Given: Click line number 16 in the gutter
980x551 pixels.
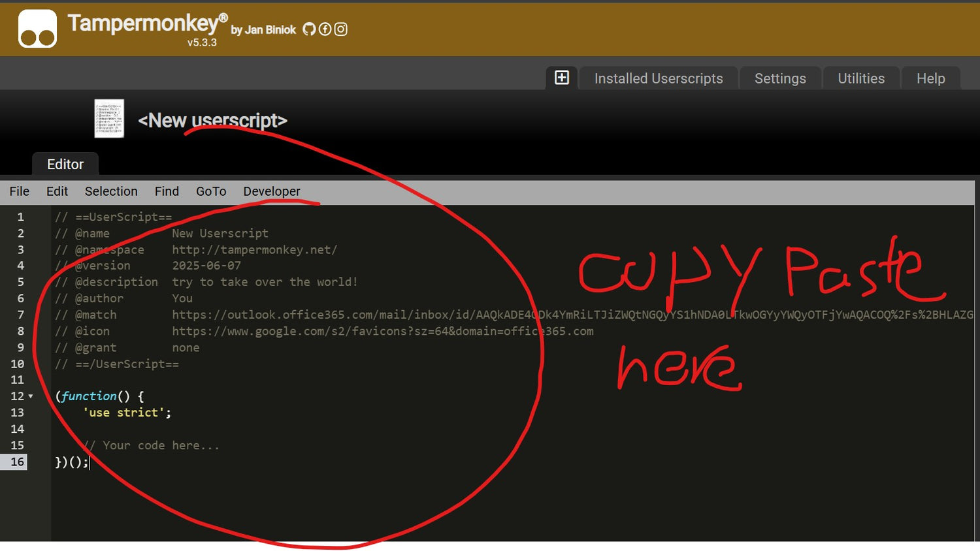Looking at the screenshot, I should pos(18,462).
